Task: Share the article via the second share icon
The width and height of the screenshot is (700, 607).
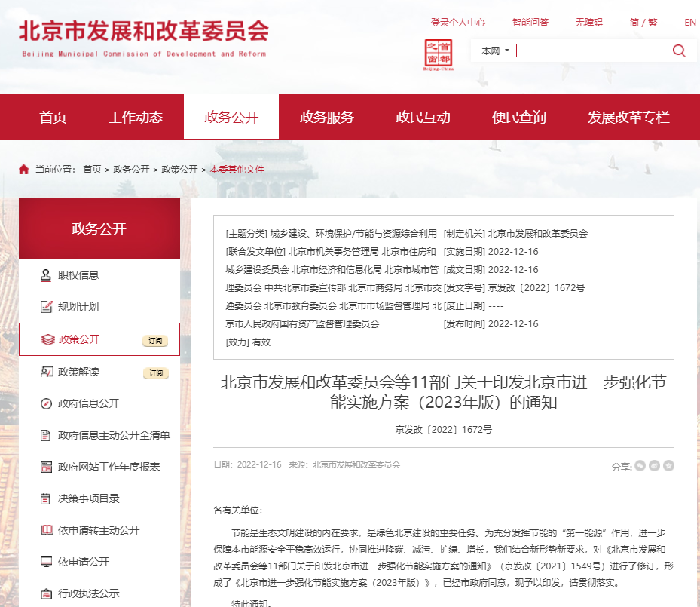Action: point(654,466)
